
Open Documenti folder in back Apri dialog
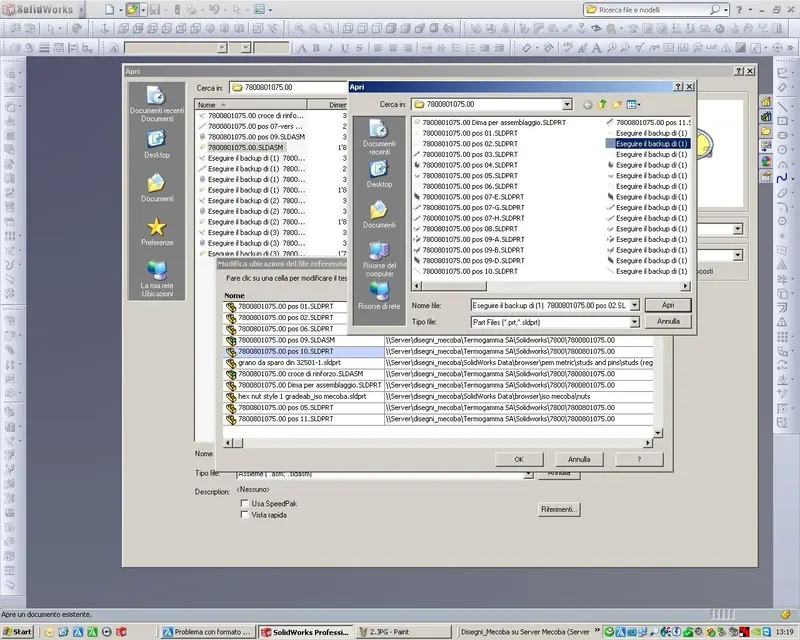pos(157,187)
